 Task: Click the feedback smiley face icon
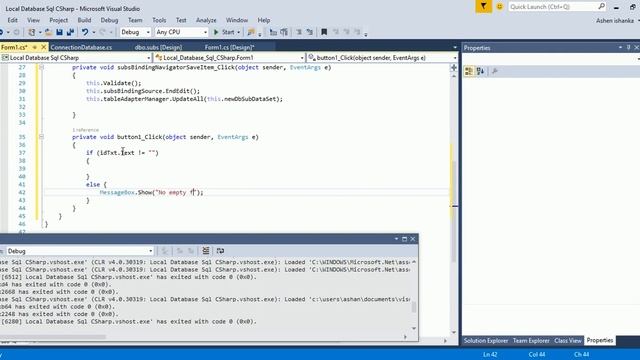[x=500, y=7]
